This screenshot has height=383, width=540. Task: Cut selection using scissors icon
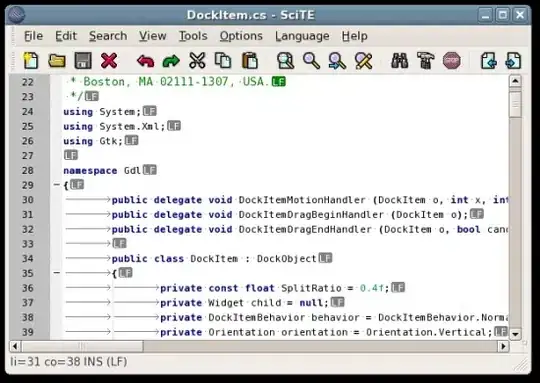(197, 61)
